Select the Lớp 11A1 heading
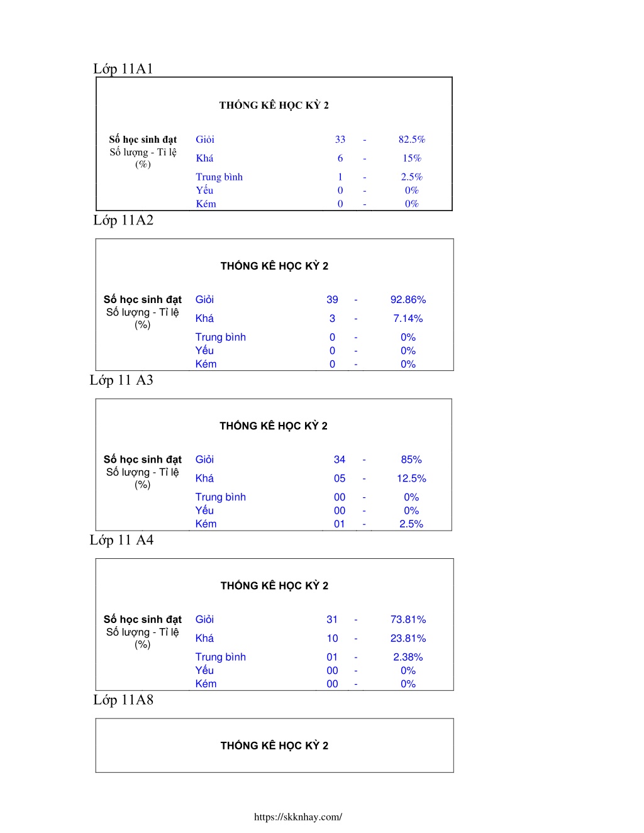Viewport: 644px width, 833px height. [123, 69]
